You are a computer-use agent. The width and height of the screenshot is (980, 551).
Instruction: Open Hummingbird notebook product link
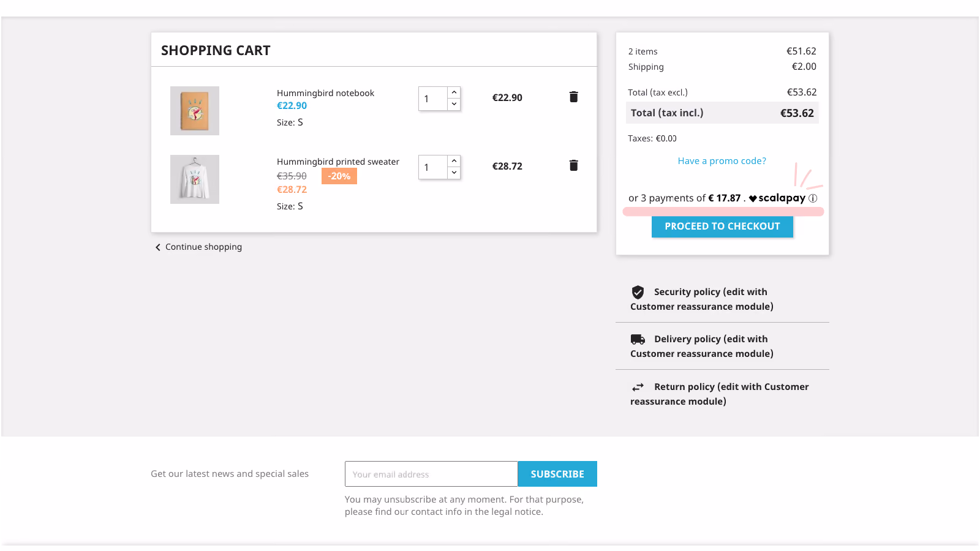325,93
